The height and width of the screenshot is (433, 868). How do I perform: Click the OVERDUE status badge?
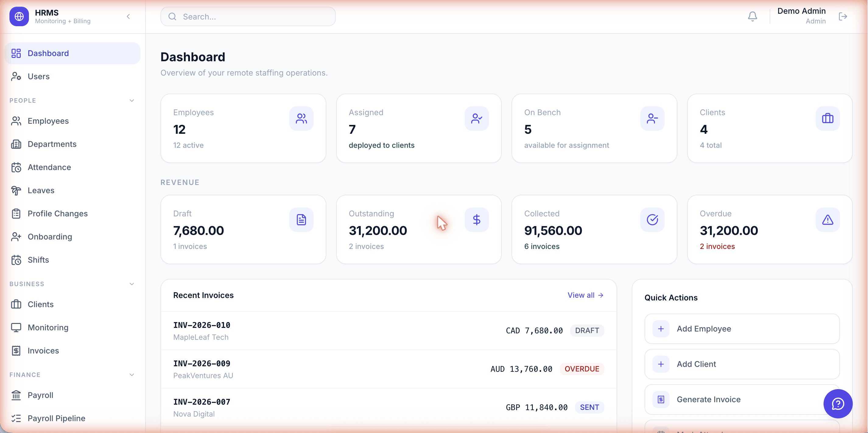pos(582,369)
